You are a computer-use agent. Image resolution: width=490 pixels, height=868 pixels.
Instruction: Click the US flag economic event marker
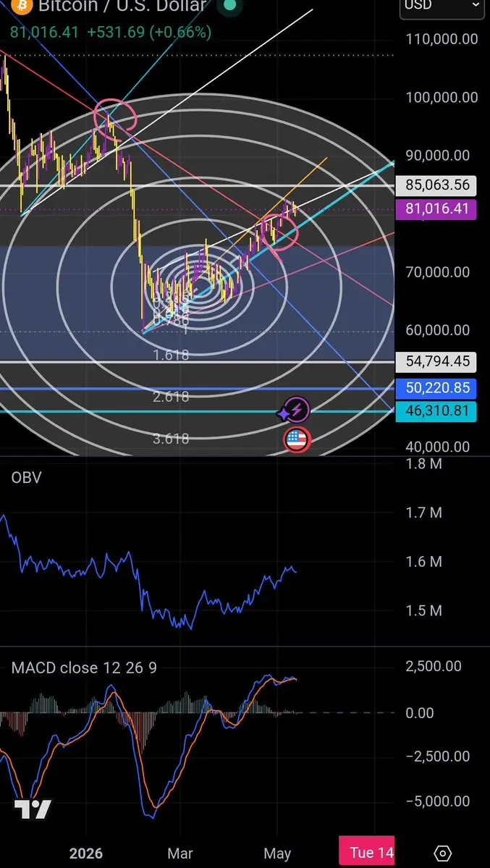(x=297, y=439)
